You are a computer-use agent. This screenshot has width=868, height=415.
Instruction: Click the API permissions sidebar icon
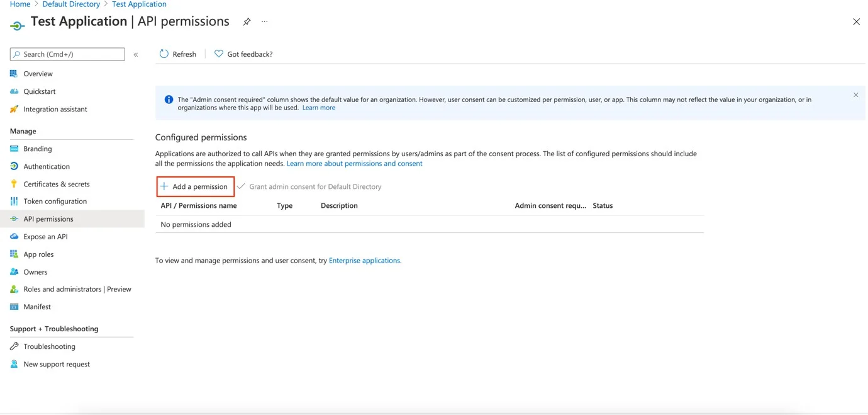[14, 219]
